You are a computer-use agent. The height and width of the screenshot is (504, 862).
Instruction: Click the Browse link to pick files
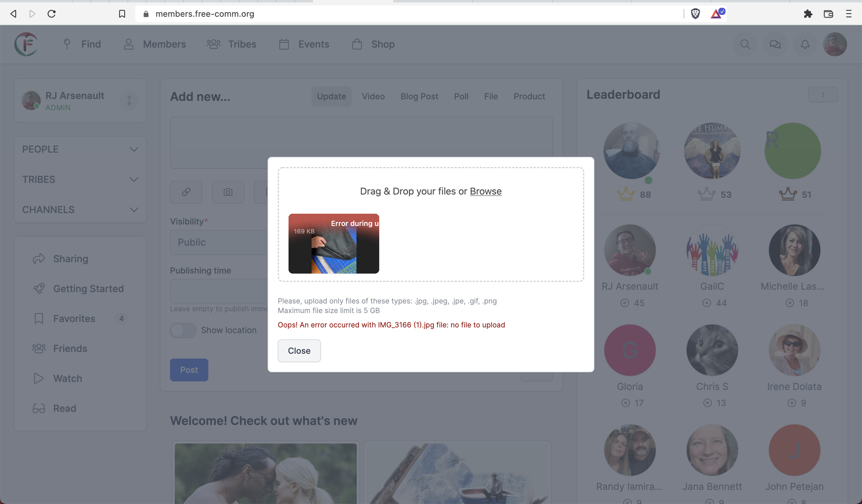coord(485,192)
